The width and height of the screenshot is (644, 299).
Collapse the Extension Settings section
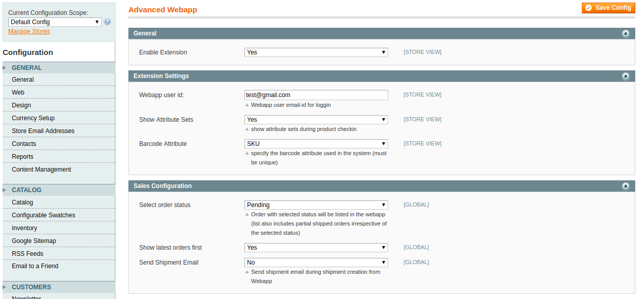pos(626,76)
